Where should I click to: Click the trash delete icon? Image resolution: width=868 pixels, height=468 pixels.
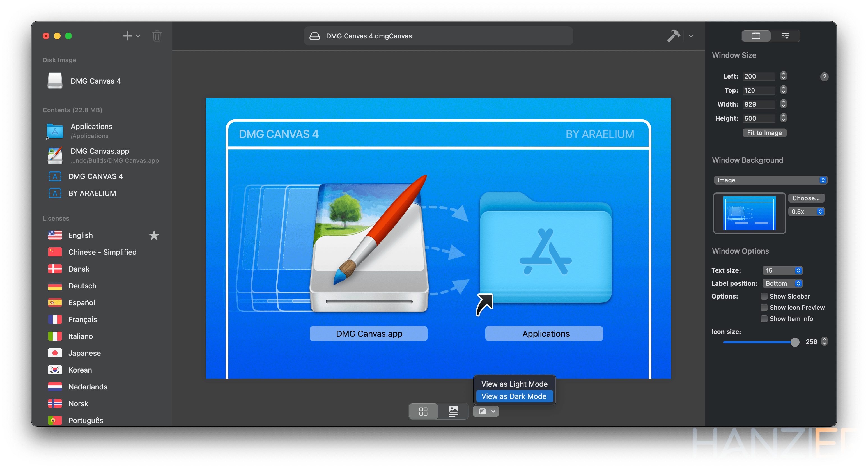157,36
